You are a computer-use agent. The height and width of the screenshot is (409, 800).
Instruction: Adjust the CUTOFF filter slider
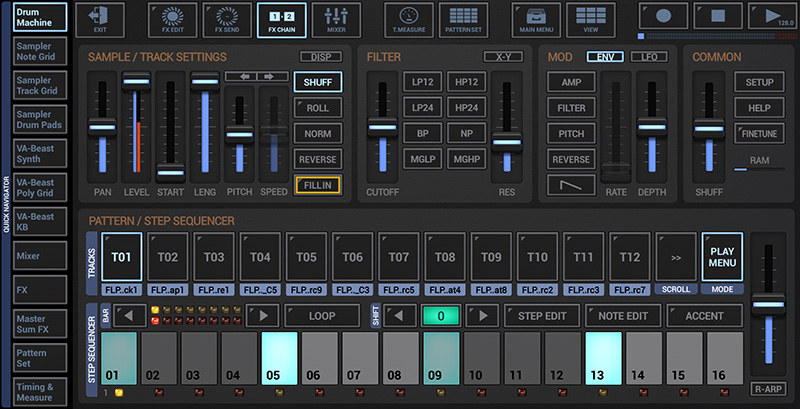point(381,127)
